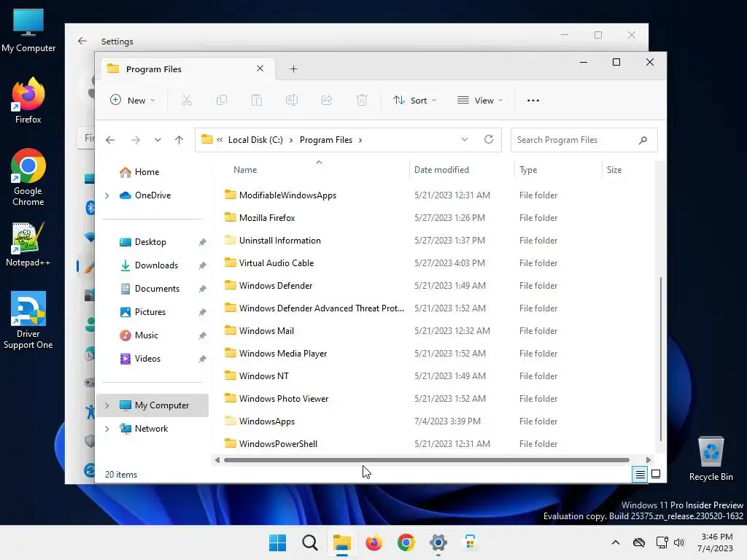Screen dimensions: 747x560
Task: Select the Mozilla Firefox folder
Action: pyautogui.click(x=267, y=217)
